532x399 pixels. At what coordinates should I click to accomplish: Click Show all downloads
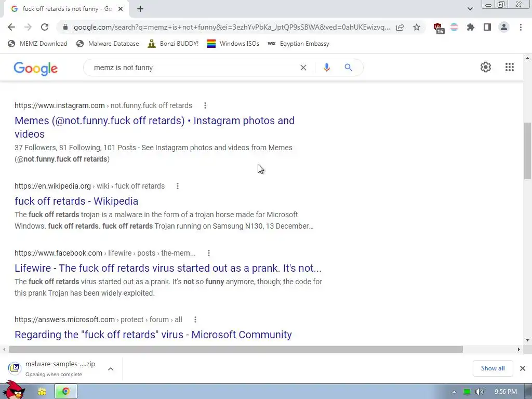pyautogui.click(x=493, y=368)
